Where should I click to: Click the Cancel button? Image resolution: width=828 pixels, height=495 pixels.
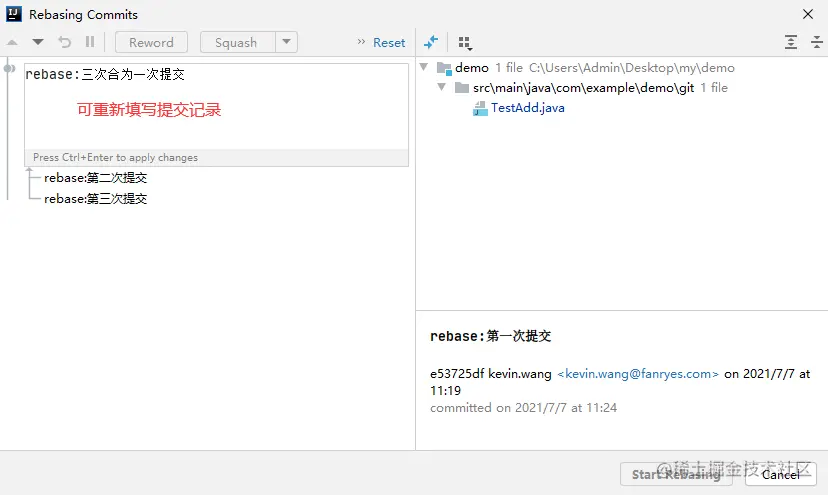point(780,474)
